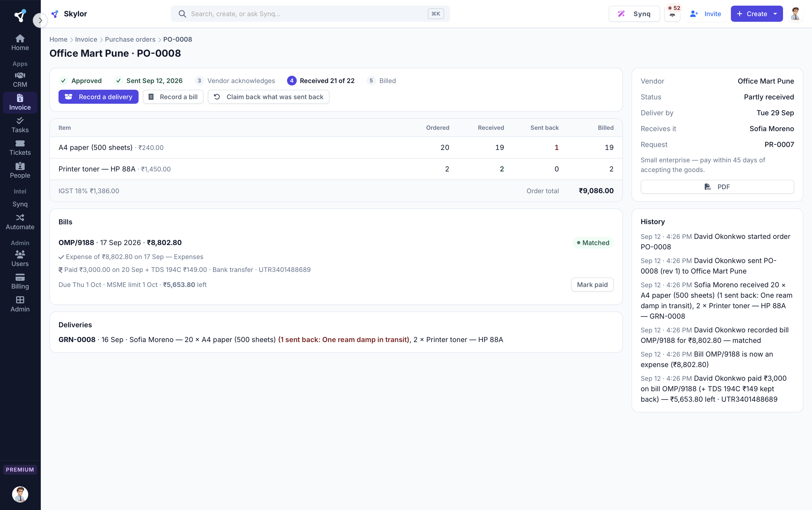Open the Admin grid icon
This screenshot has height=510, width=812.
(20, 304)
